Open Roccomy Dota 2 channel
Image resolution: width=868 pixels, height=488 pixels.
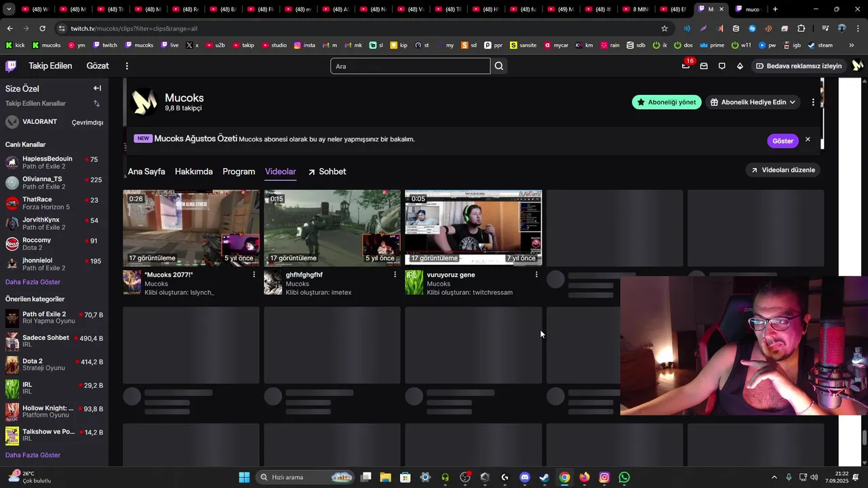click(54, 244)
